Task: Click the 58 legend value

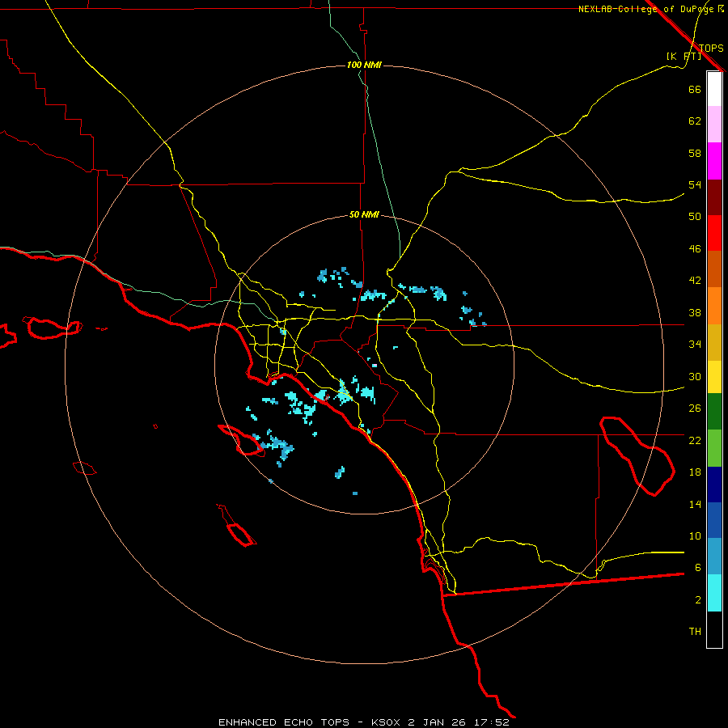Action: tap(695, 153)
